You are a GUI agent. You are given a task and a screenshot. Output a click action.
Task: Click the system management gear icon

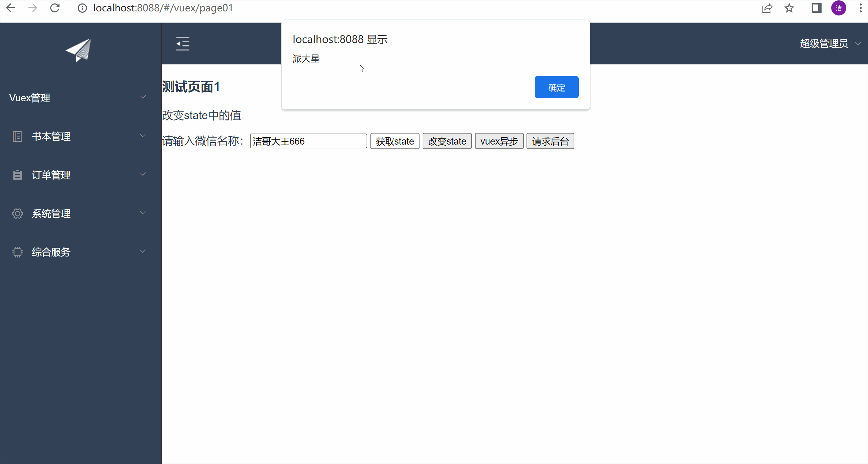point(18,214)
